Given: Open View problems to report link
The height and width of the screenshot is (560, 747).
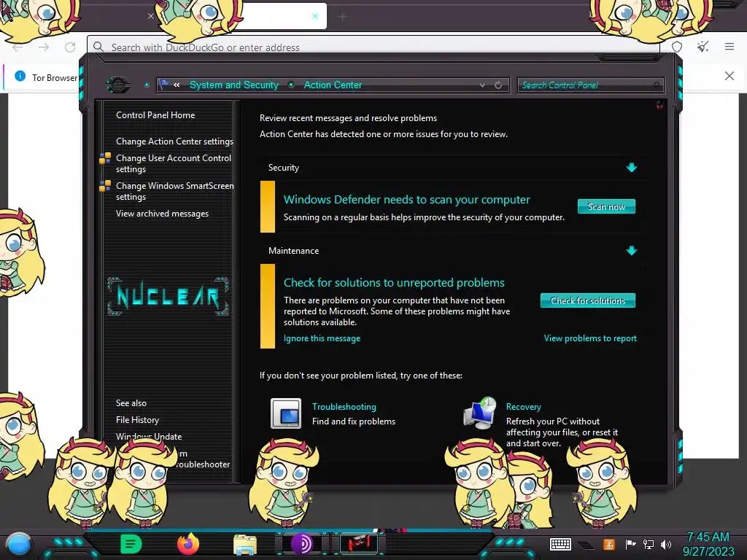Looking at the screenshot, I should (x=589, y=338).
